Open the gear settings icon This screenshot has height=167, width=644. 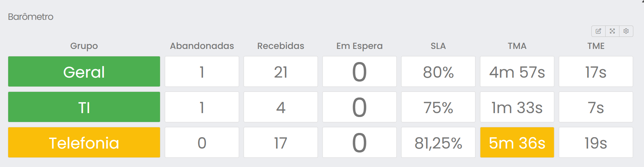point(626,31)
